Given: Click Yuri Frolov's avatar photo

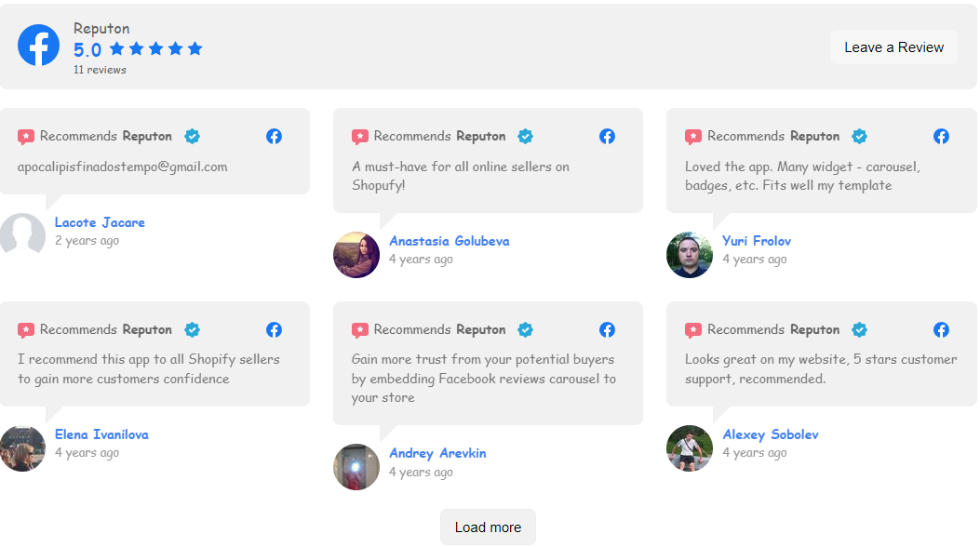Looking at the screenshot, I should tap(690, 255).
